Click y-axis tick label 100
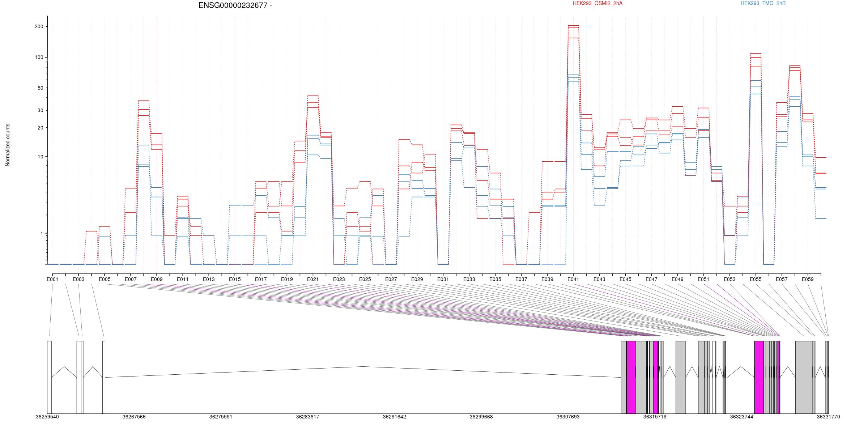 39,57
